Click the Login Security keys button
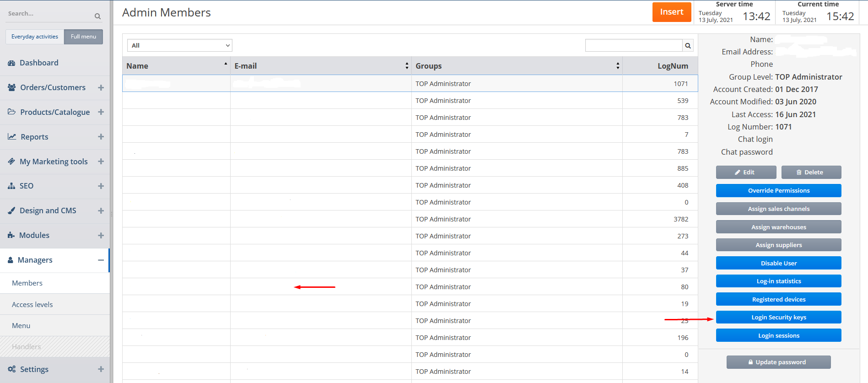The width and height of the screenshot is (868, 383). click(x=778, y=317)
